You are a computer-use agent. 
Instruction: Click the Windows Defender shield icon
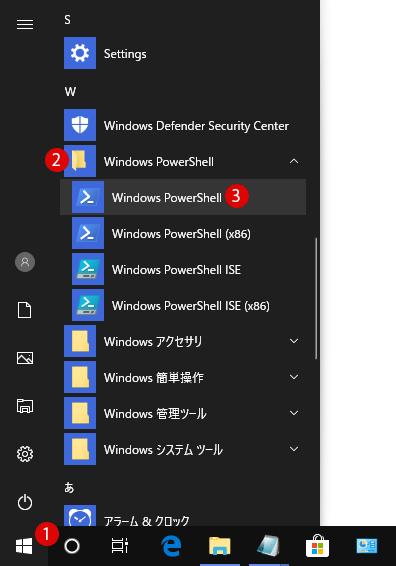point(80,125)
